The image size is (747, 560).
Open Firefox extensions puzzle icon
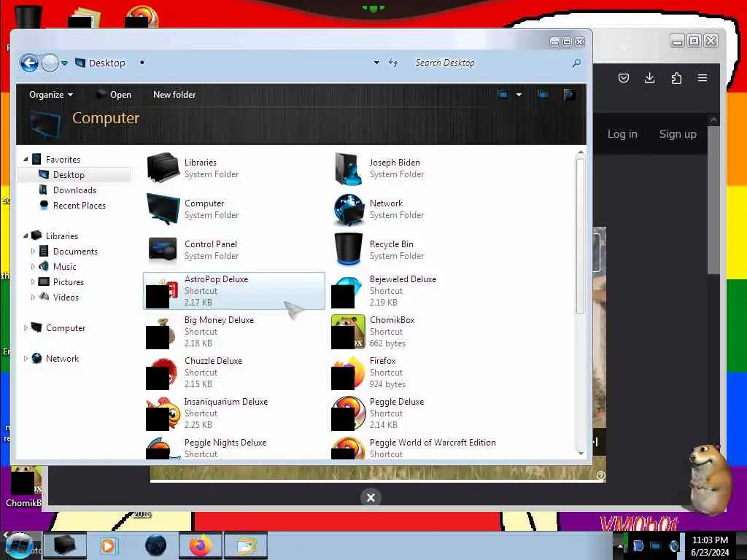tap(676, 78)
